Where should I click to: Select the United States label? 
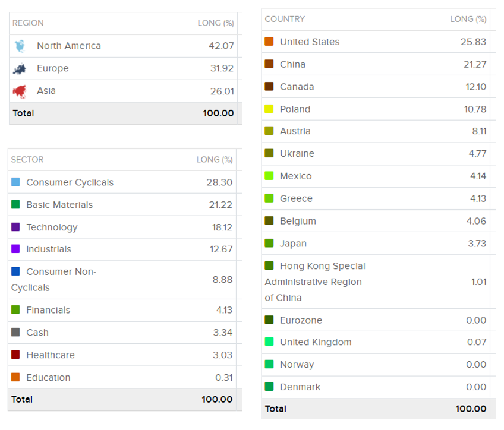310,42
